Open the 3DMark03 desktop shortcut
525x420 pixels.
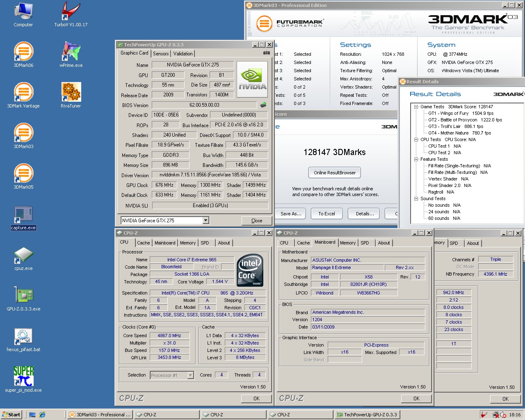pyautogui.click(x=23, y=136)
